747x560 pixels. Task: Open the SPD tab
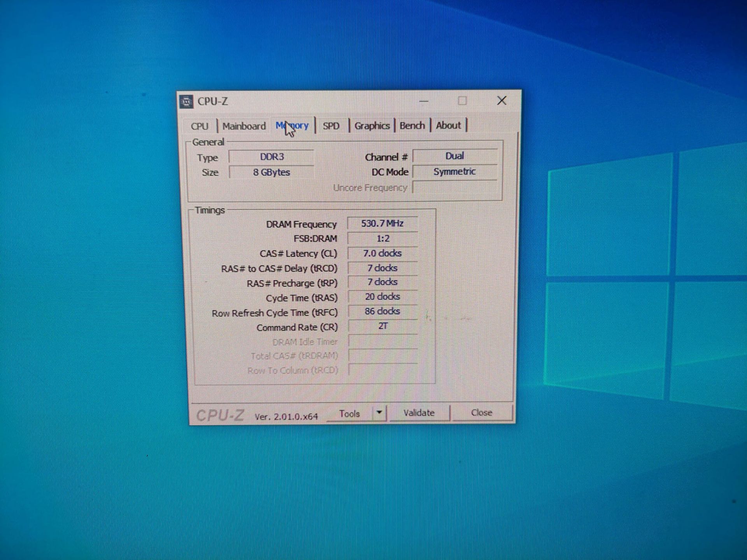331,126
